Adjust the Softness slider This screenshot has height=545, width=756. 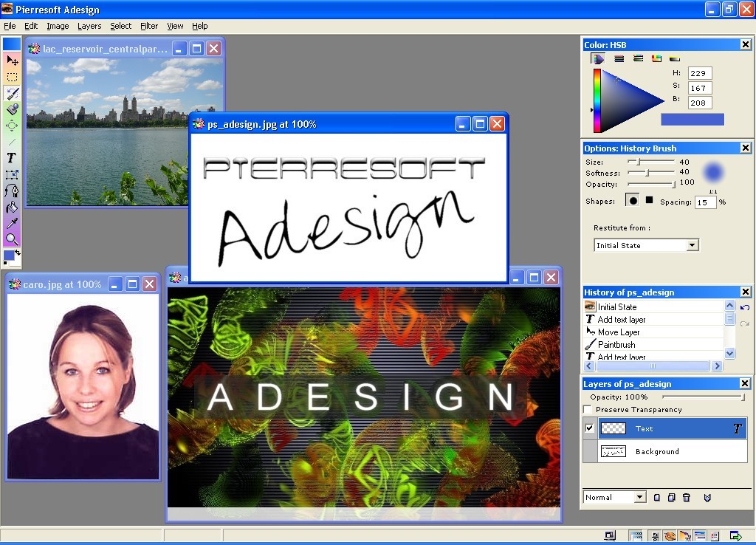click(x=651, y=172)
